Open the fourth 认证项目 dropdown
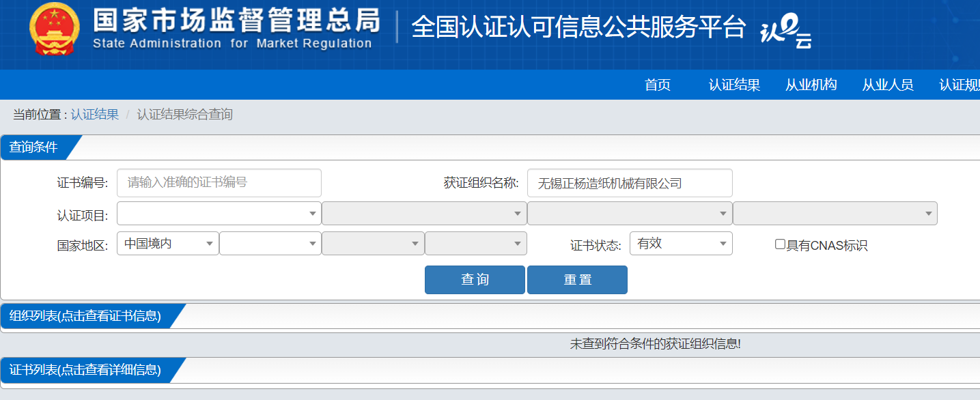The width and height of the screenshot is (980, 400). pos(835,214)
